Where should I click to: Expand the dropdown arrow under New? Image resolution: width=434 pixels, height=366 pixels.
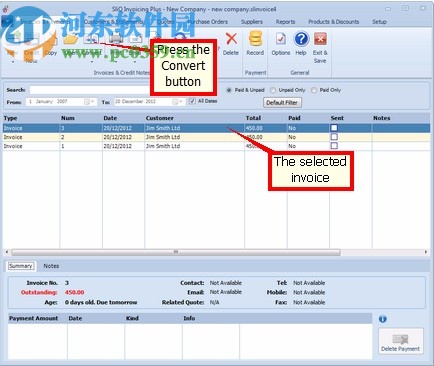(x=13, y=62)
